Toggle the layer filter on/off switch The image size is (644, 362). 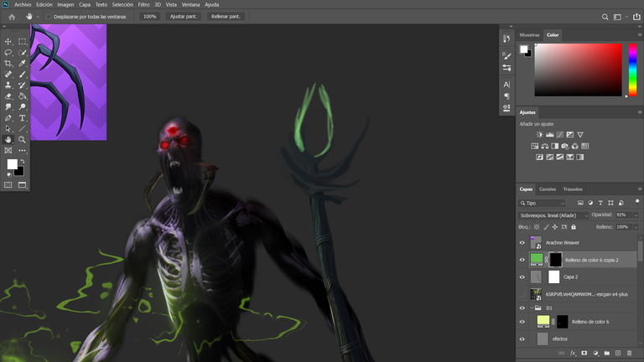(637, 202)
